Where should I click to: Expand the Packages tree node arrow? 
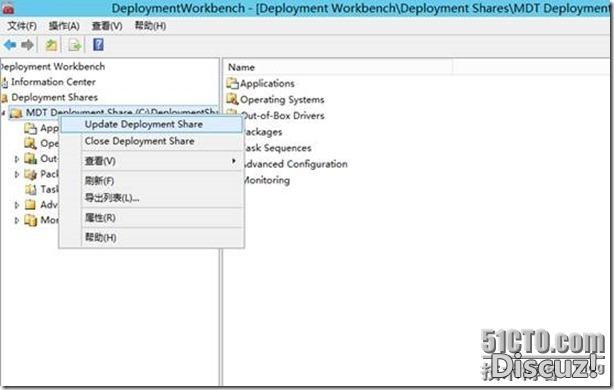point(17,174)
